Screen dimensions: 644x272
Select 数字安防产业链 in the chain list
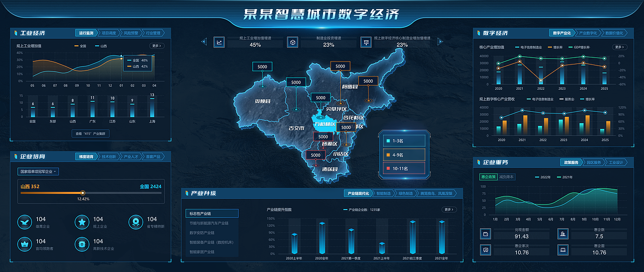point(212,233)
